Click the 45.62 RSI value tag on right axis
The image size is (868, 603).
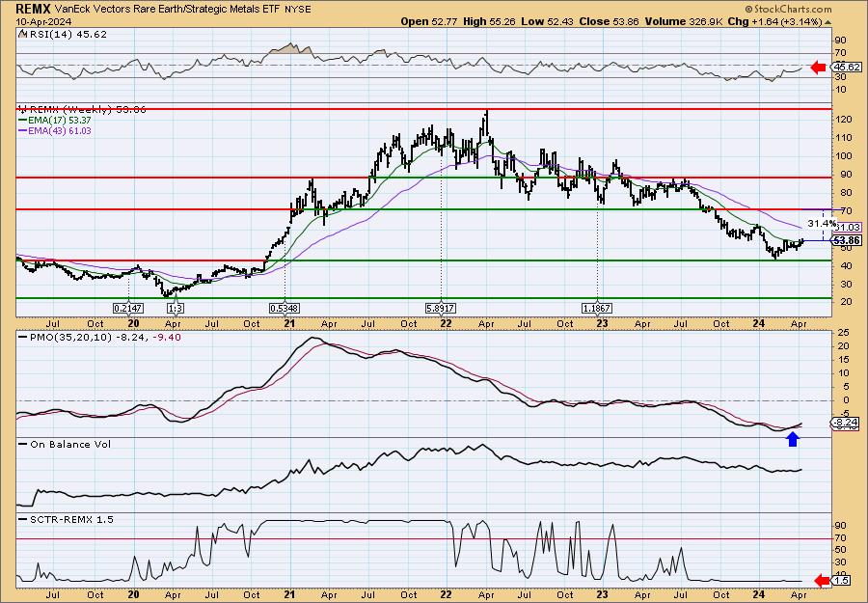[x=847, y=67]
